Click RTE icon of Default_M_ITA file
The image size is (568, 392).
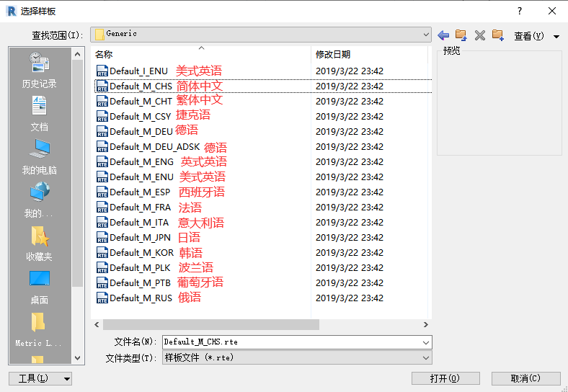click(102, 222)
